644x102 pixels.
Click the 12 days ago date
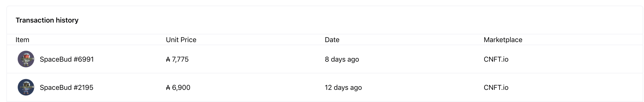tap(343, 87)
